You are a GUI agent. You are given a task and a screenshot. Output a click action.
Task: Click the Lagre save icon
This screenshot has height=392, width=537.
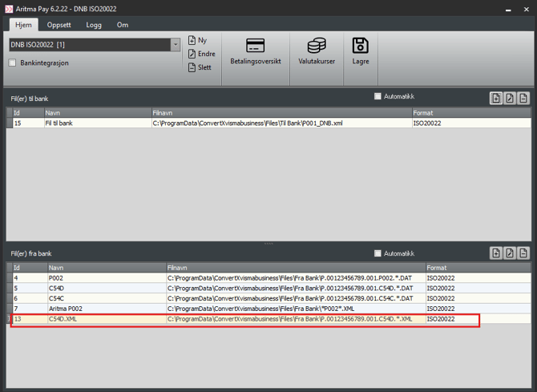361,51
